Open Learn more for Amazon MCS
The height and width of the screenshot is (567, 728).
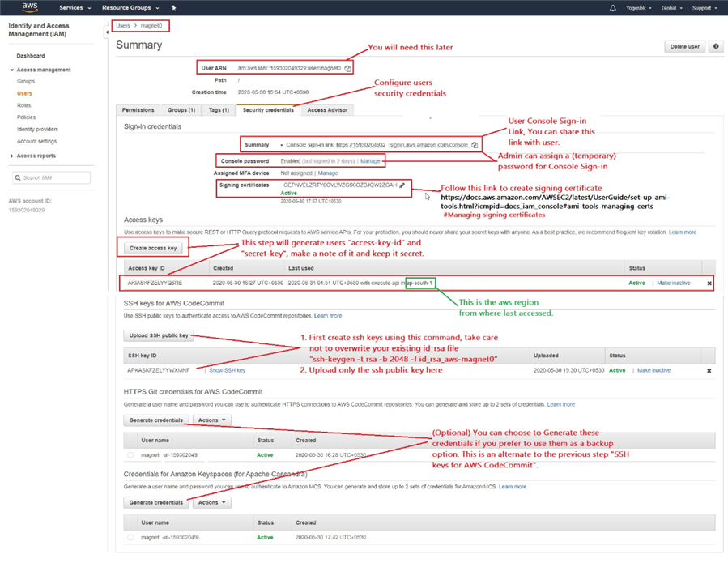click(x=513, y=487)
